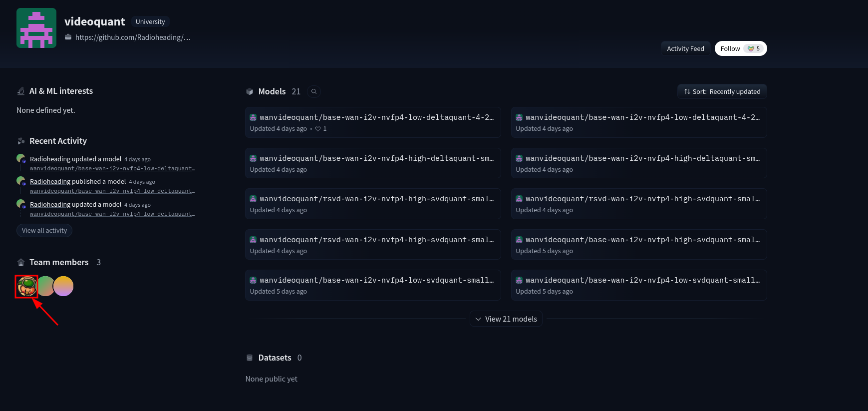This screenshot has width=868, height=411.
Task: Open Radioheading profile from the published-a-model entry
Action: tap(50, 182)
